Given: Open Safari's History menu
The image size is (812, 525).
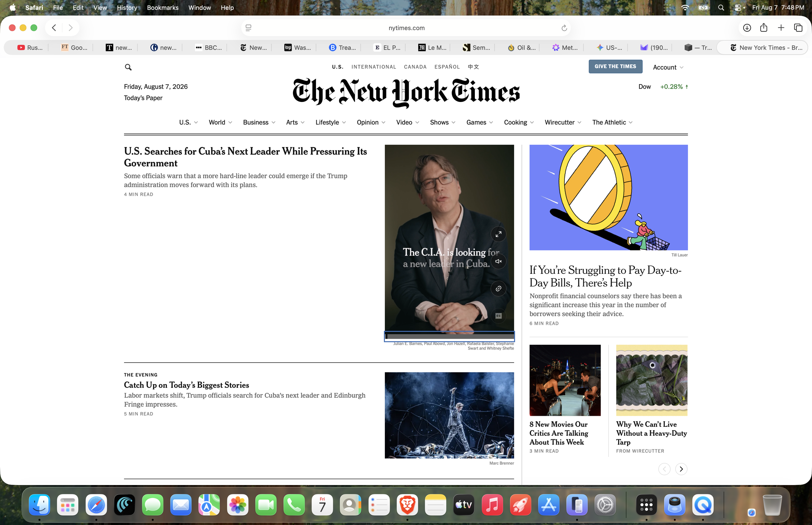Looking at the screenshot, I should click(127, 7).
